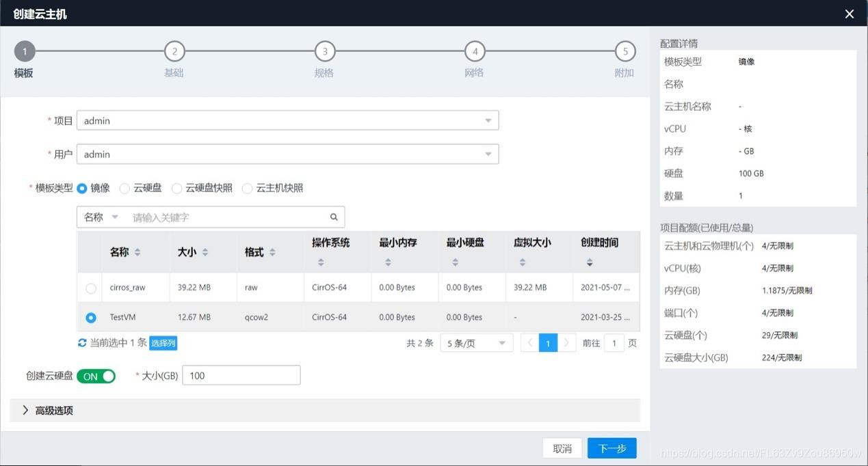The width and height of the screenshot is (868, 466).
Task: Go to previous page arrow
Action: coord(529,343)
